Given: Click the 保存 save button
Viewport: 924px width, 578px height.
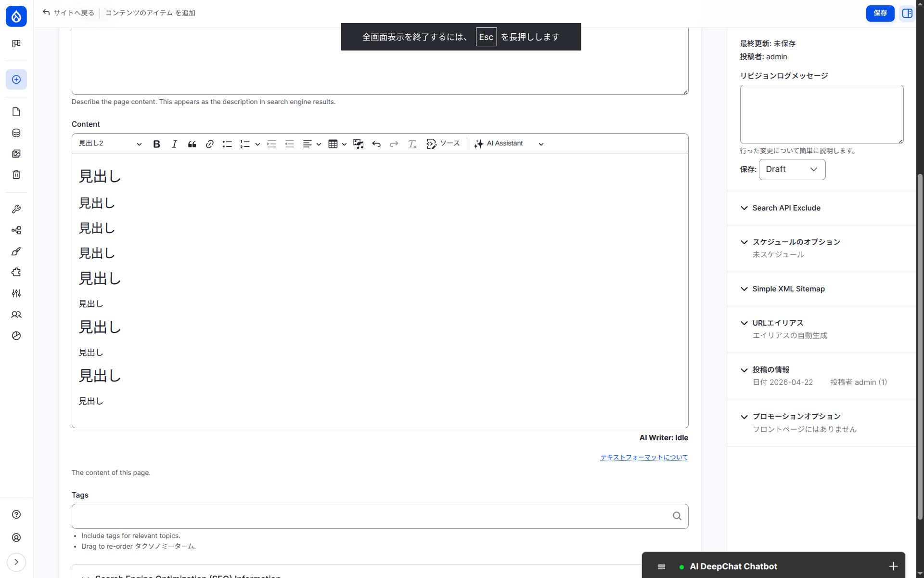Looking at the screenshot, I should [880, 13].
